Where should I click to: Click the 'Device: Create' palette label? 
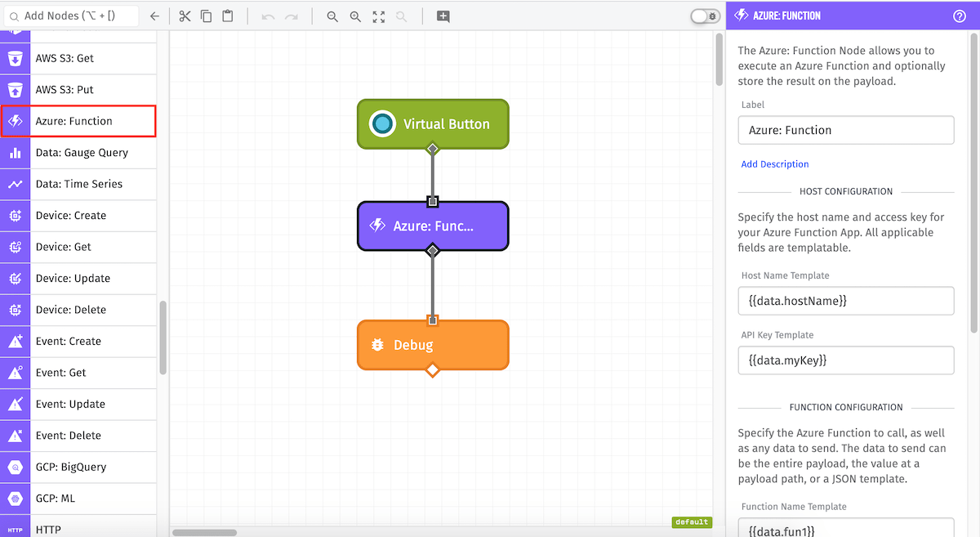[71, 216]
